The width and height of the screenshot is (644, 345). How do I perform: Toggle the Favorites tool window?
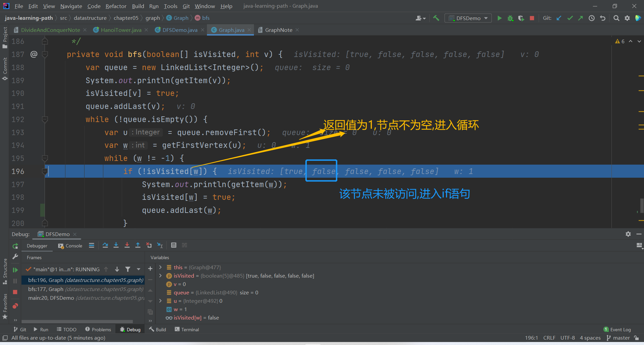(x=5, y=306)
